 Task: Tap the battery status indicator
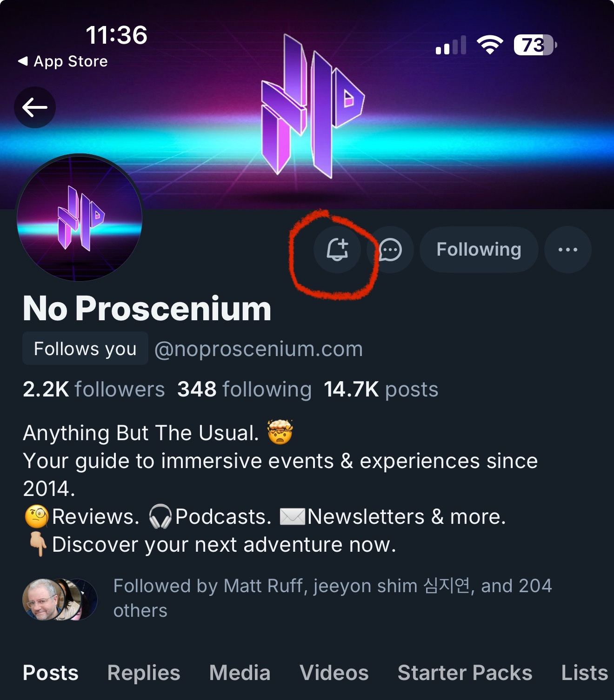(x=535, y=46)
